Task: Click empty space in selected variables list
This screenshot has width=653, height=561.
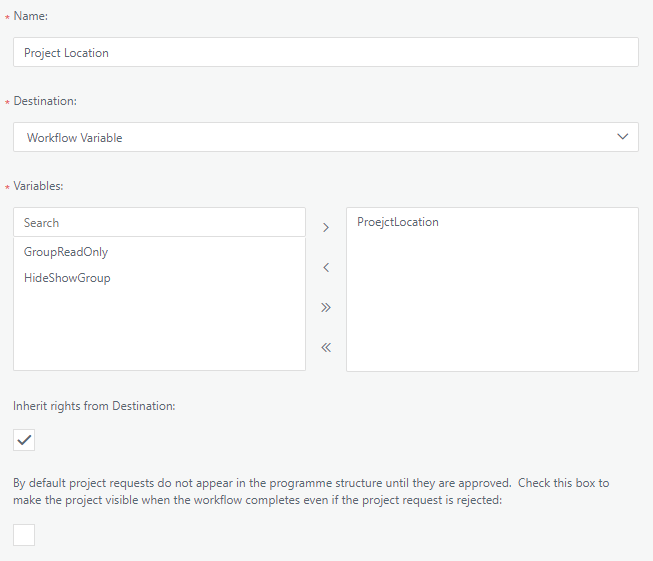Action: (x=492, y=310)
